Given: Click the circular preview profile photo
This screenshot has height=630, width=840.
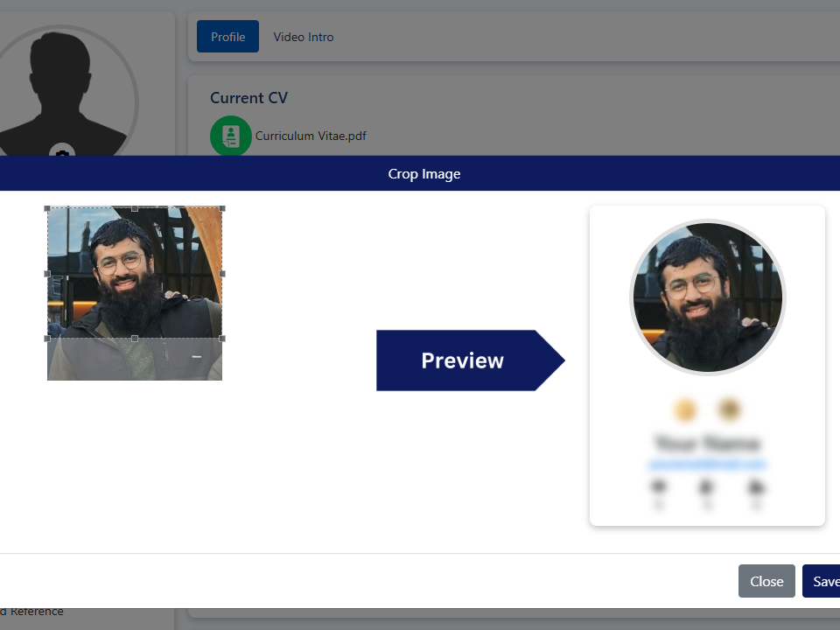Looking at the screenshot, I should click(x=707, y=297).
